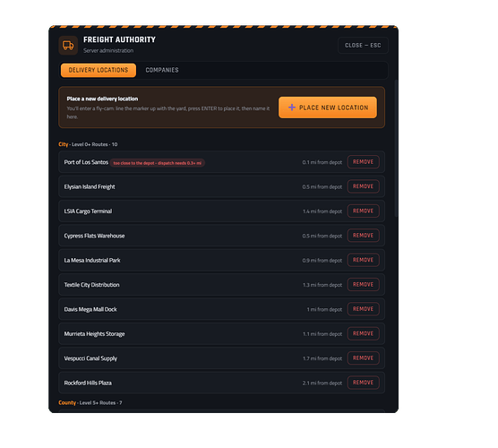The image size is (498, 448).
Task: Remove Davis Mega Mall Dock location
Action: [363, 309]
